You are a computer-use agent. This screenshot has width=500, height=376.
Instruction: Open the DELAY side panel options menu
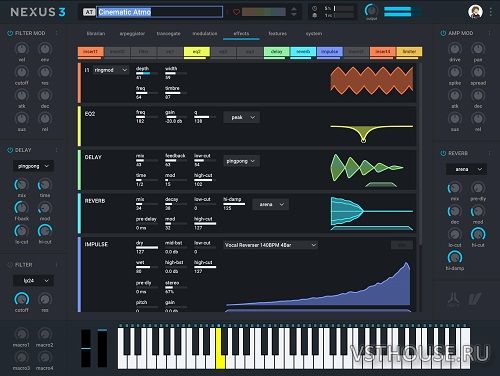click(57, 150)
